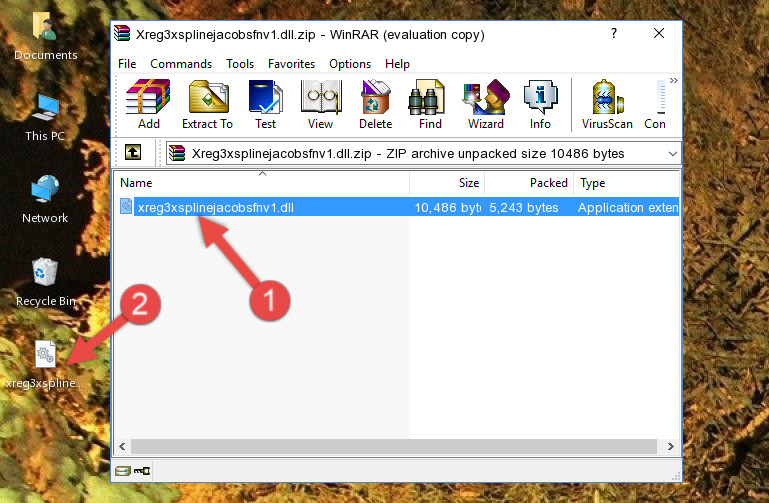This screenshot has height=503, width=769.
Task: Click the Test archive toolbar icon
Action: tap(265, 104)
